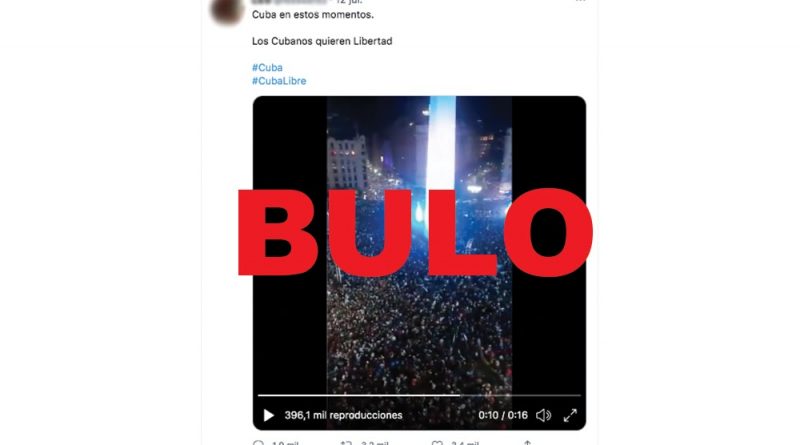Click the 0:10 / 0:16 time display
Screen dimensions: 800x445
tap(503, 415)
